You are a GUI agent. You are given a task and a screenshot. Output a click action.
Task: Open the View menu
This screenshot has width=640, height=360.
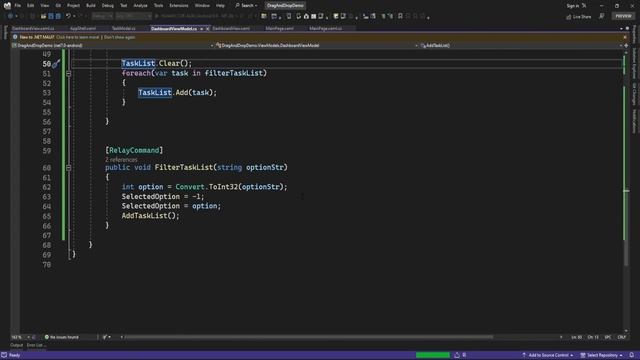44,6
